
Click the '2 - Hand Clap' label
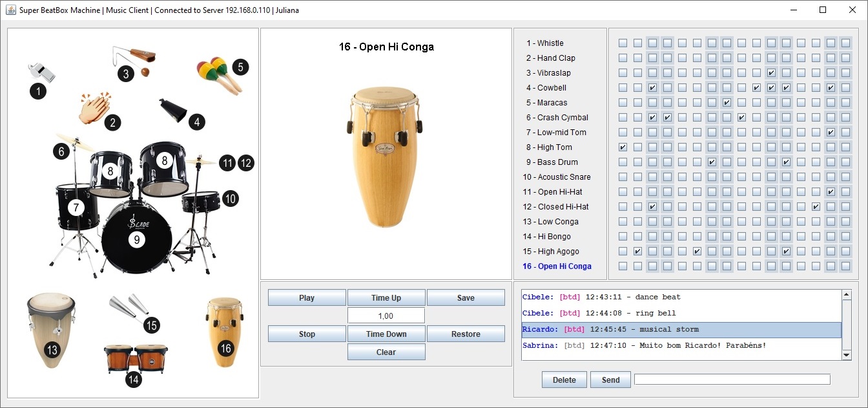pos(551,58)
